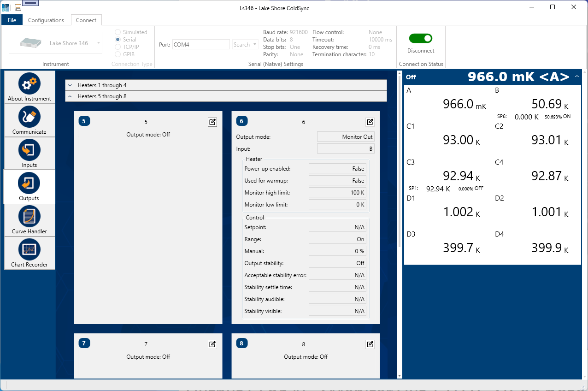Click sensor C2 reading 93.01 K
This screenshot has width=588, height=391.
(x=550, y=140)
